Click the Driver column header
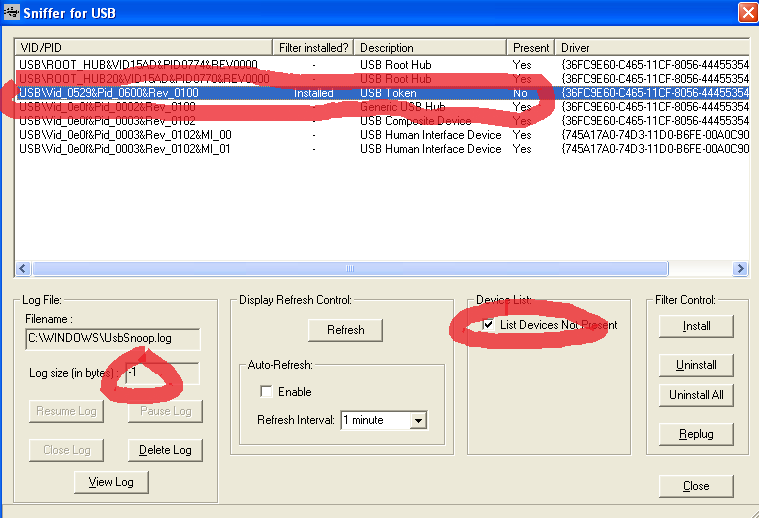 pyautogui.click(x=650, y=47)
